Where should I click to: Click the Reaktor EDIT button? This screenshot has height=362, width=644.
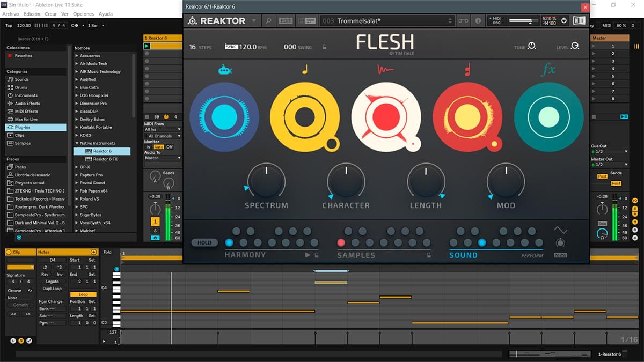(x=286, y=21)
